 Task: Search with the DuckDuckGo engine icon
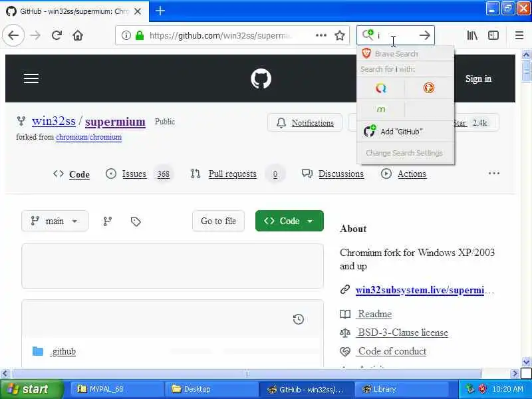pos(429,88)
